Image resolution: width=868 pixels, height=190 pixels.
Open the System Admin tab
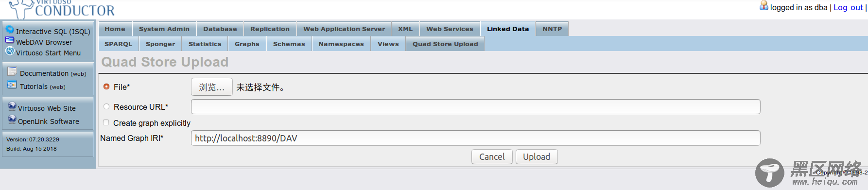164,29
